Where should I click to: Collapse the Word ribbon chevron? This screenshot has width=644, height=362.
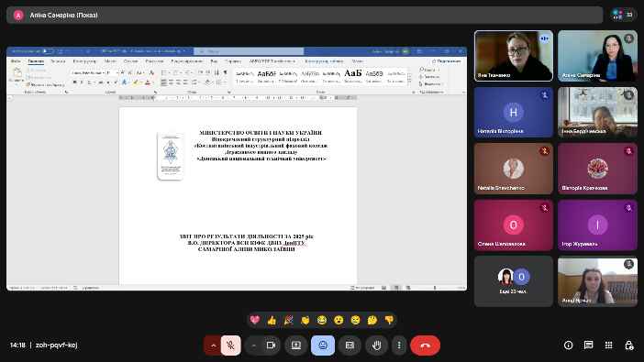coord(463,92)
